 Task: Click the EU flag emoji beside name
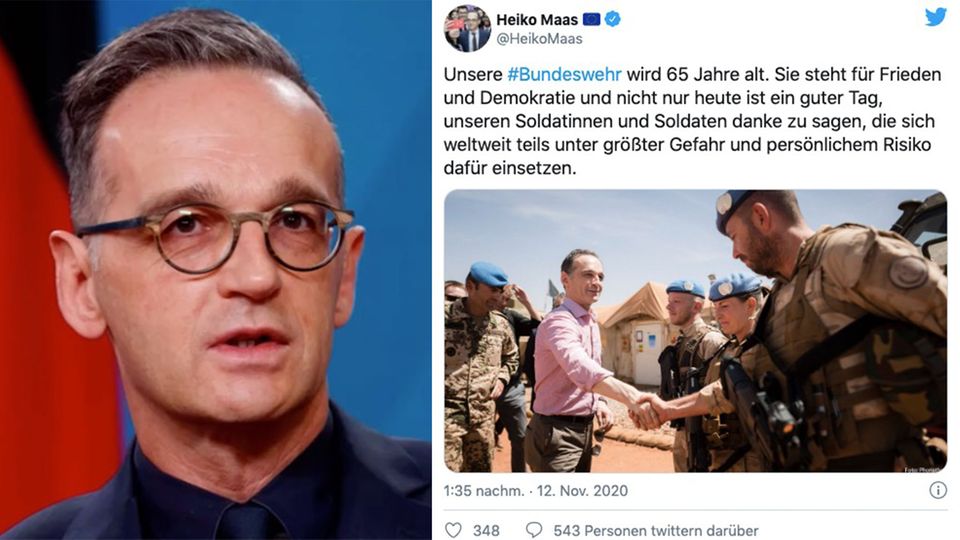click(x=591, y=20)
